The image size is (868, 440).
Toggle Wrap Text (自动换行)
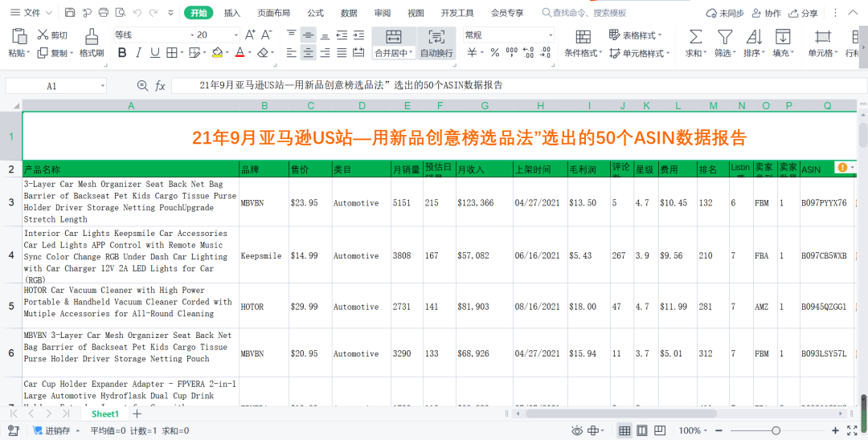[x=436, y=37]
